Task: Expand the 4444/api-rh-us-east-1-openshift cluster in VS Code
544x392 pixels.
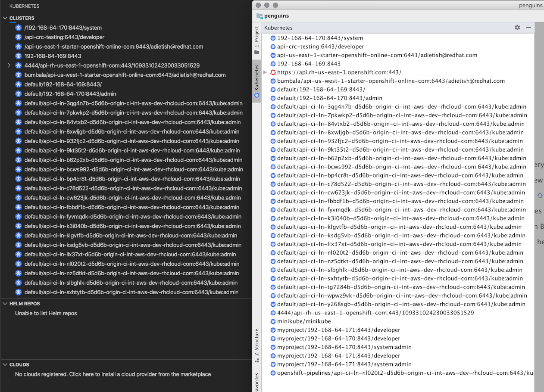Action: click(x=9, y=65)
